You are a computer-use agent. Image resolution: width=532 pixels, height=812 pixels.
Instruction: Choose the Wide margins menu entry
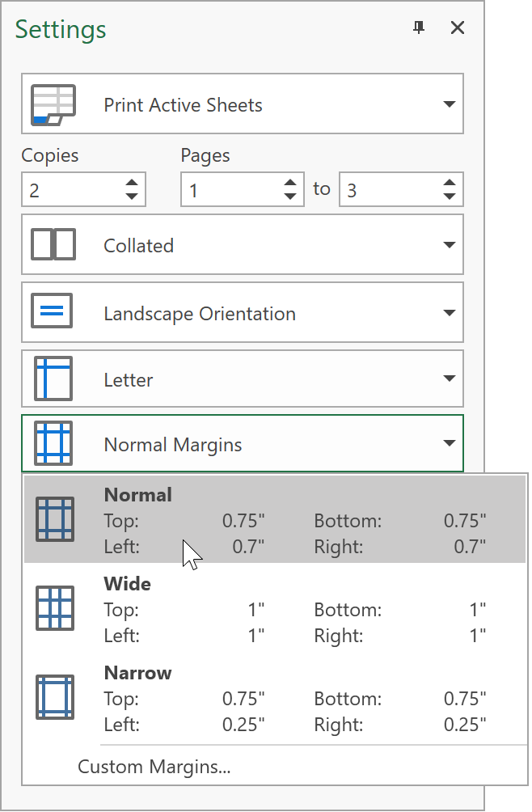tap(275, 608)
